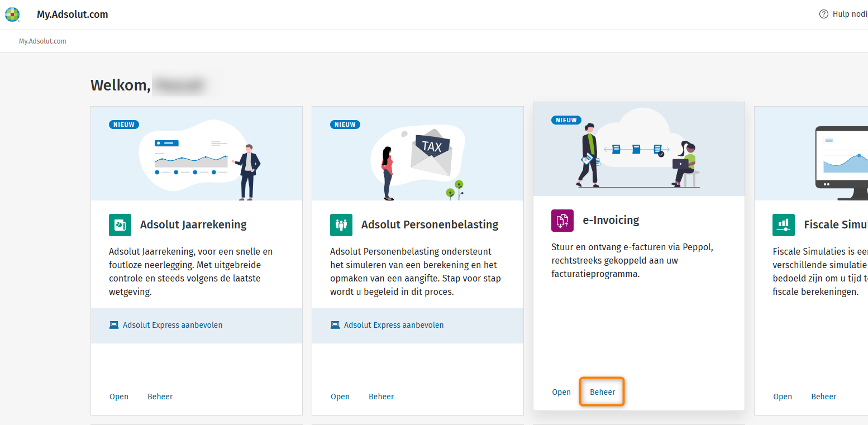Open Beheer for Fiscale Simulaties
Viewport: 868px width, 425px height.
coord(824,397)
